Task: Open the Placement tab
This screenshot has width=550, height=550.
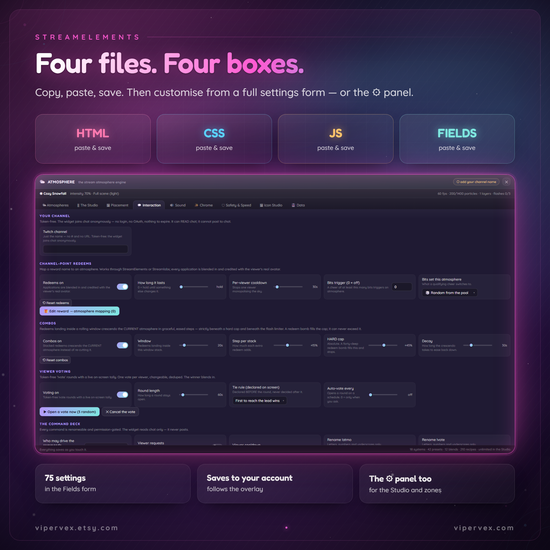Action: click(x=118, y=205)
